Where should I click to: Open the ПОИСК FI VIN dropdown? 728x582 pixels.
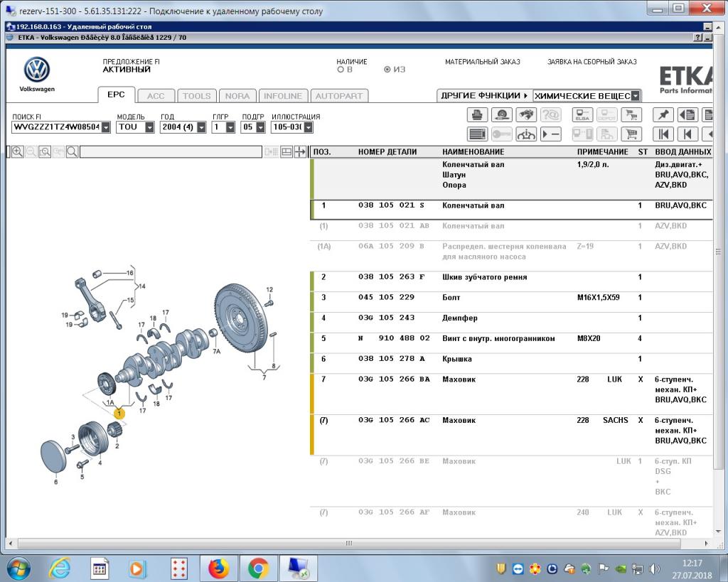pos(106,127)
